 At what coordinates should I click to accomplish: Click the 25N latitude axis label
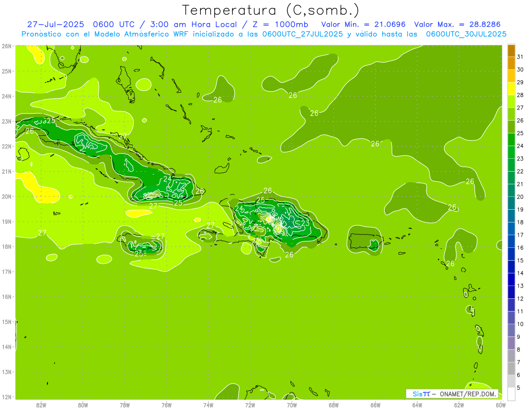coord(7,71)
